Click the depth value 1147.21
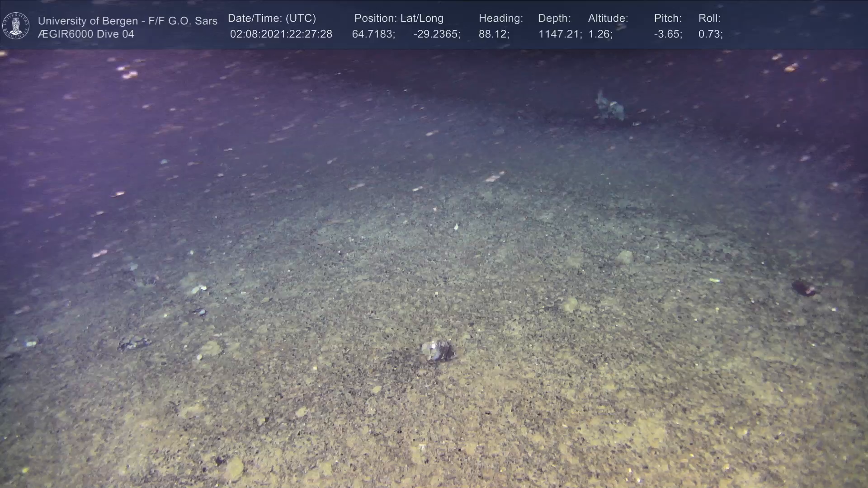The height and width of the screenshot is (488, 868). (559, 34)
